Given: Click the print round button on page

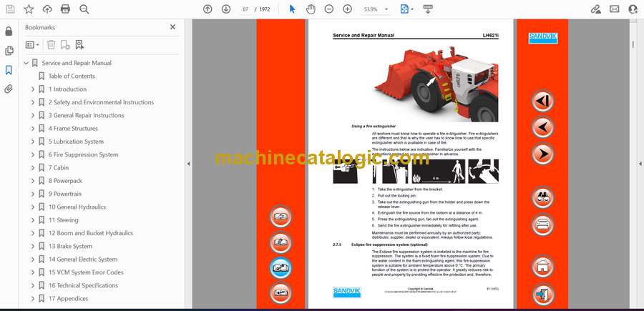Looking at the screenshot, I should point(542,224).
